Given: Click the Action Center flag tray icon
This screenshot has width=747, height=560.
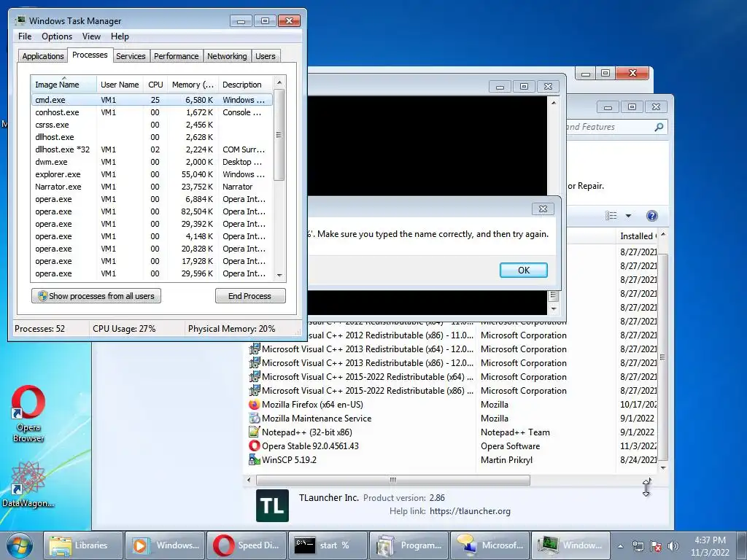Looking at the screenshot, I should pos(656,546).
